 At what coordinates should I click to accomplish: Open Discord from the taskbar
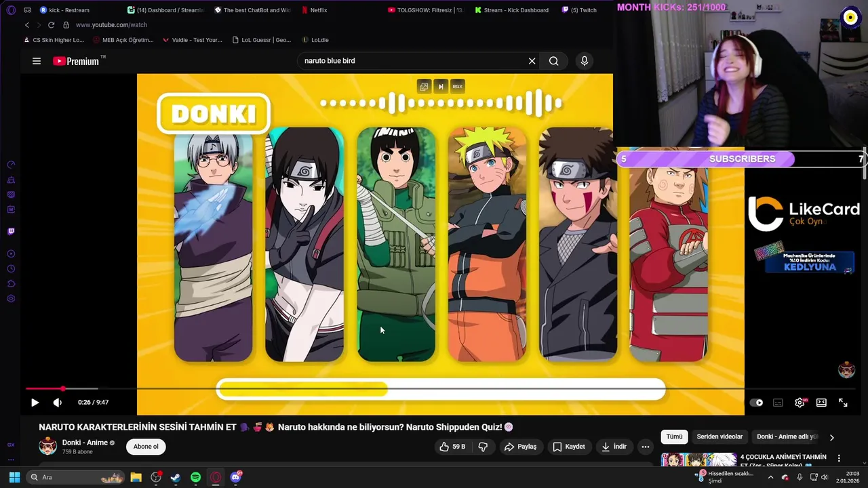[x=236, y=477]
